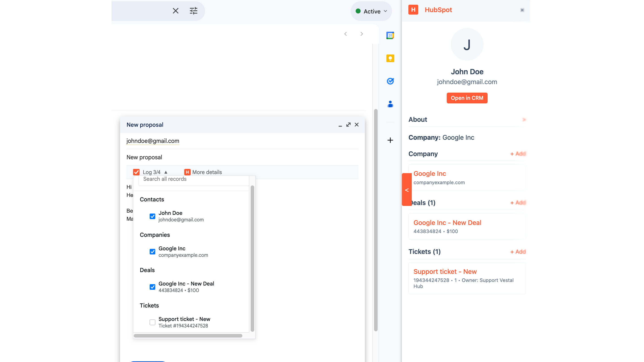This screenshot has width=644, height=362.
Task: Open the Google Contacts side panel
Action: point(390,104)
